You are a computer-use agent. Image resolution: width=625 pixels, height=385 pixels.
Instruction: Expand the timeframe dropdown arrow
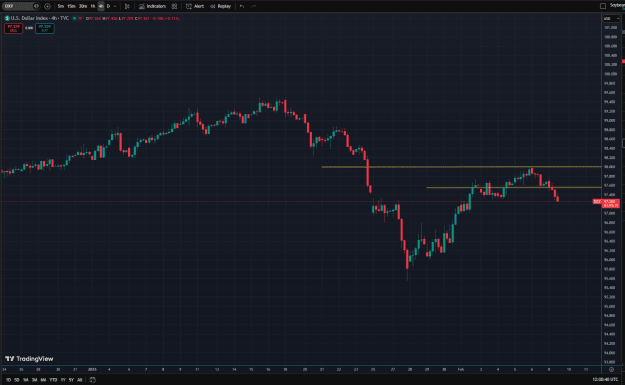pyautogui.click(x=115, y=6)
